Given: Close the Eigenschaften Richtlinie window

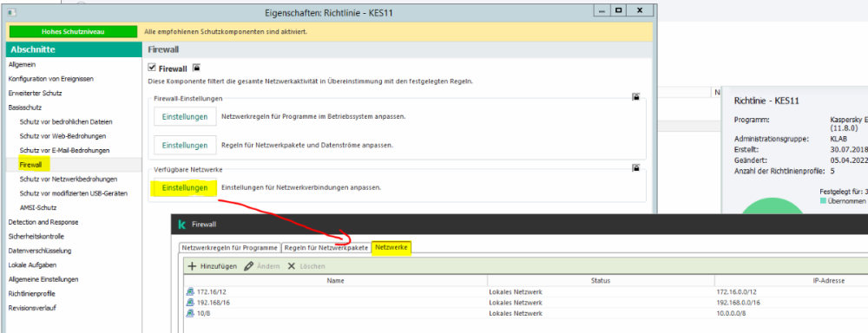Looking at the screenshot, I should [640, 10].
